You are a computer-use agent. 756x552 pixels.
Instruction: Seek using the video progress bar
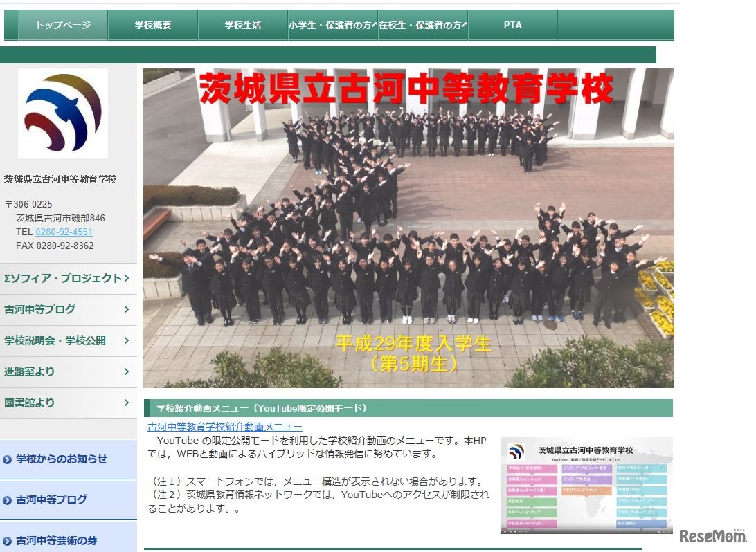(588, 529)
